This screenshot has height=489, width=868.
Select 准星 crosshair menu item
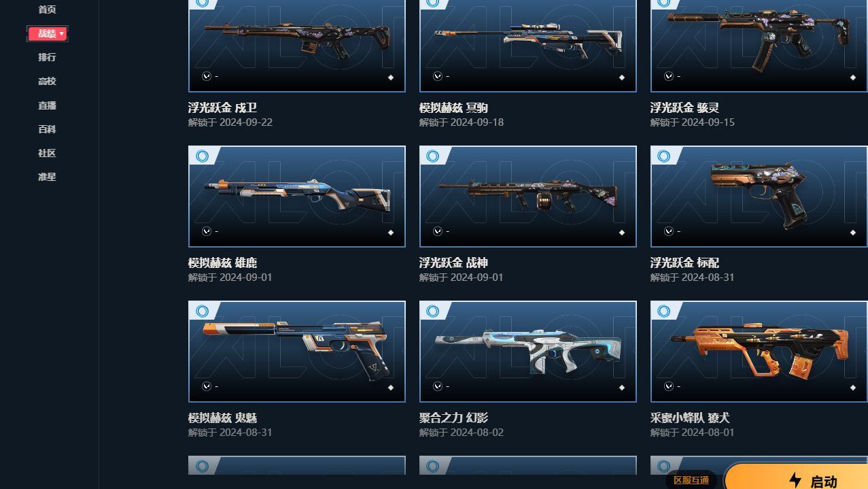pos(47,177)
